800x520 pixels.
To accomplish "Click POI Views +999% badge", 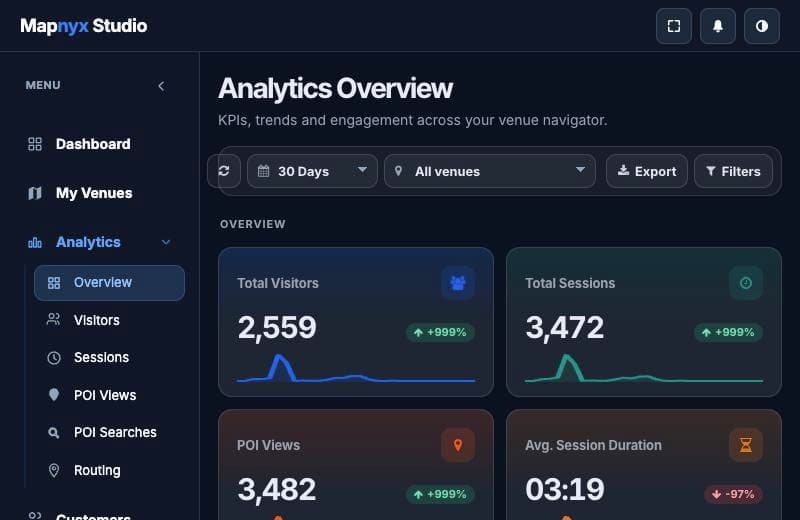I will pyautogui.click(x=440, y=494).
